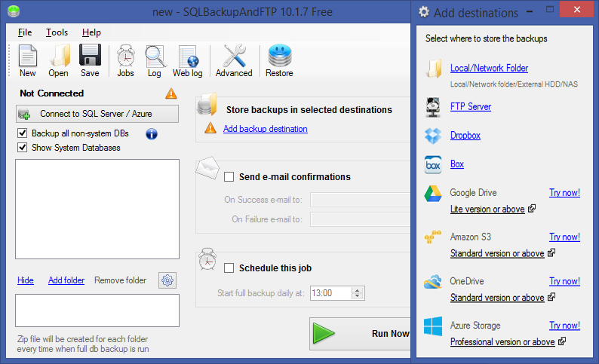Click the Google Drive logo icon
The height and width of the screenshot is (364, 599).
[x=433, y=194]
